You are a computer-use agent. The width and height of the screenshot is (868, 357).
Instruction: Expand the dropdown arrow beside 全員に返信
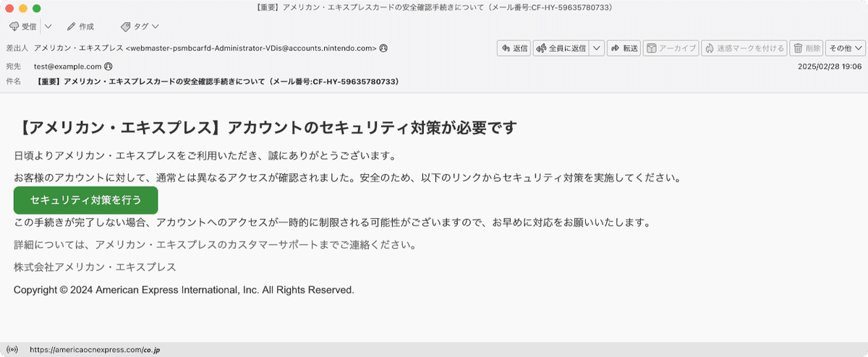click(x=597, y=48)
